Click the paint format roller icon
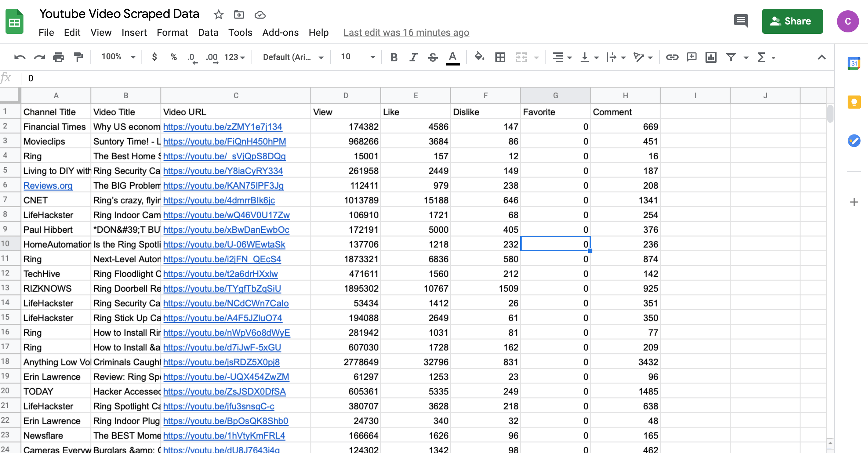Image resolution: width=868 pixels, height=453 pixels. (78, 57)
